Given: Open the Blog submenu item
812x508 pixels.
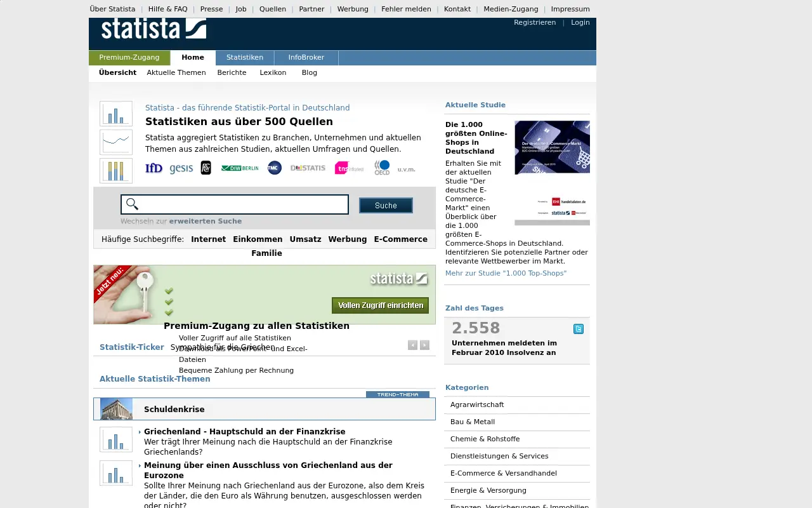Looking at the screenshot, I should pos(310,72).
